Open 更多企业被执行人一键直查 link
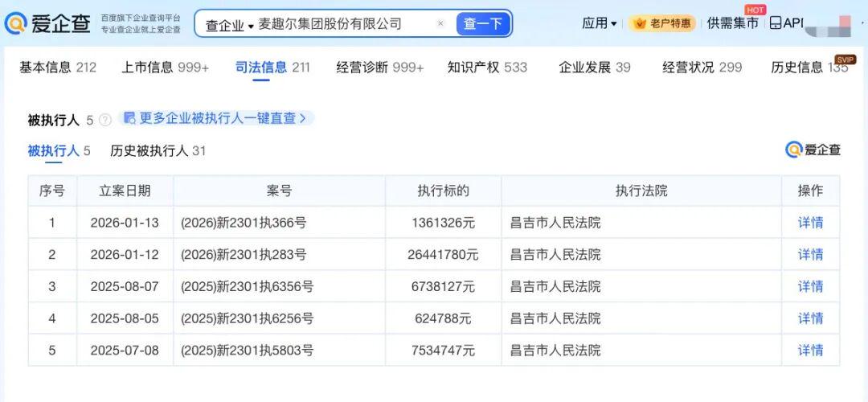The image size is (868, 402). [x=215, y=118]
